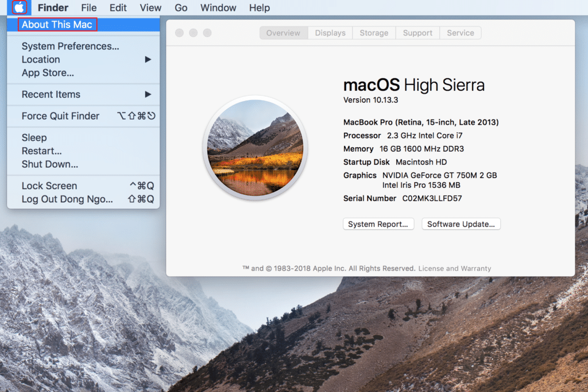Open the View menu
The image size is (588, 392).
point(150,7)
